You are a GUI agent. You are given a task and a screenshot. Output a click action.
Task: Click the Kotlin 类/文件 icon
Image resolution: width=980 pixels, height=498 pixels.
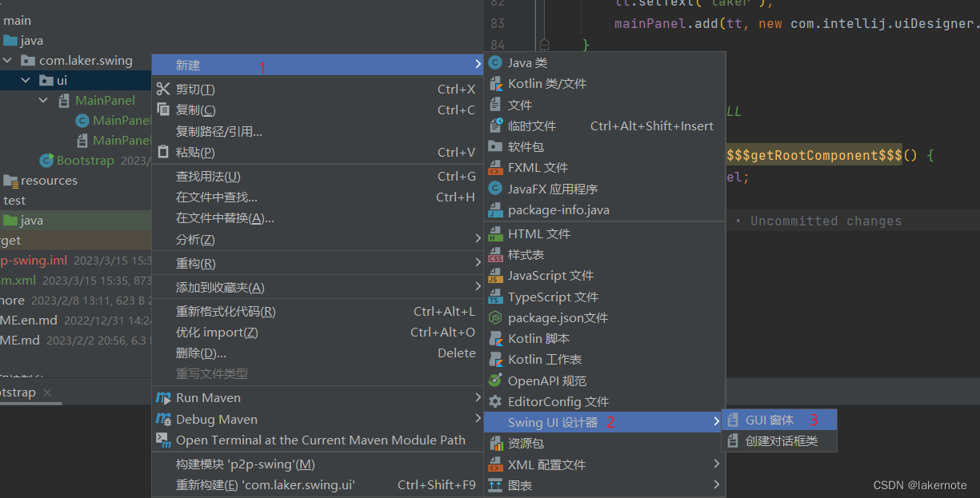pyautogui.click(x=495, y=84)
